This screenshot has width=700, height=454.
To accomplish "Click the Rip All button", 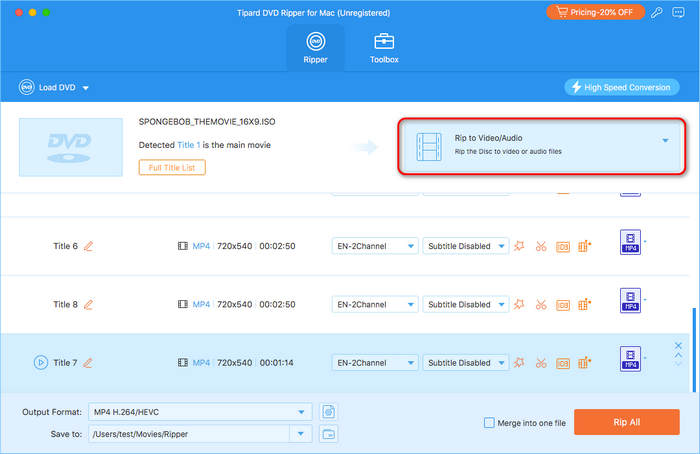I will click(627, 422).
